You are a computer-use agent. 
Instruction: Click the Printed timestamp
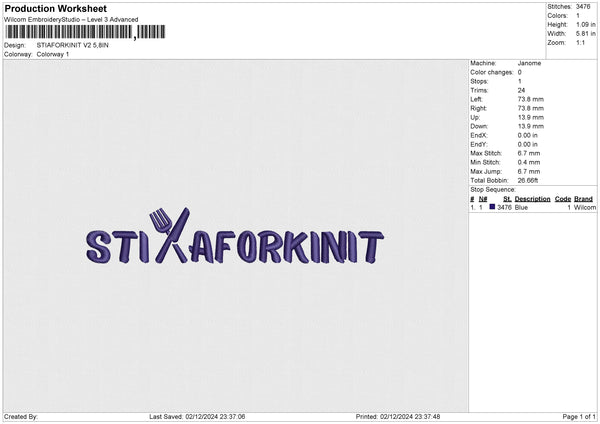click(398, 416)
